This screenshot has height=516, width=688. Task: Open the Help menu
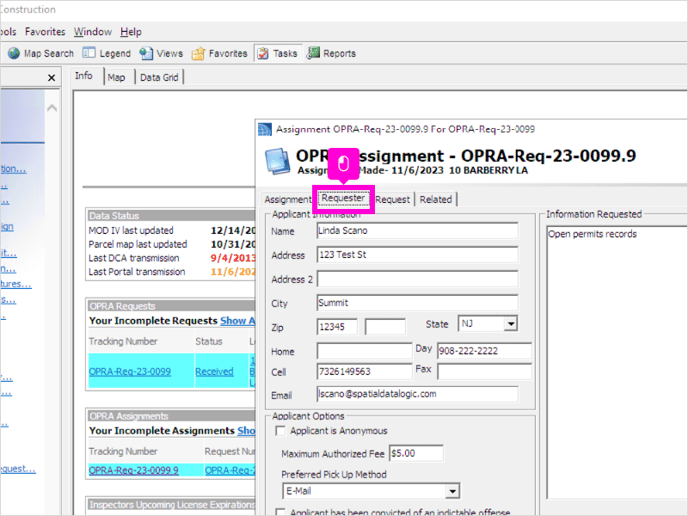(131, 32)
